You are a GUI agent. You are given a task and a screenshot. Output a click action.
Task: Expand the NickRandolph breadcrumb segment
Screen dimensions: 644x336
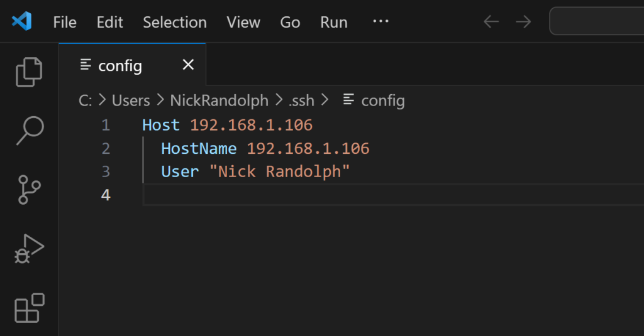click(x=219, y=100)
